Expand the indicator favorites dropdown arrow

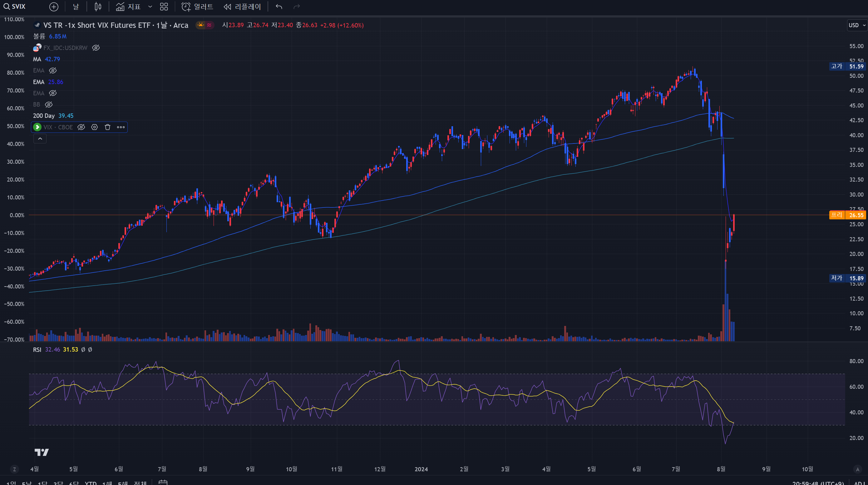pos(150,7)
